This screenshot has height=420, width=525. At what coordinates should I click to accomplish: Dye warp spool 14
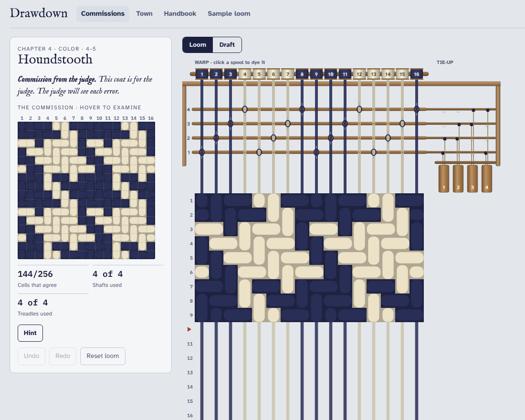tap(388, 74)
